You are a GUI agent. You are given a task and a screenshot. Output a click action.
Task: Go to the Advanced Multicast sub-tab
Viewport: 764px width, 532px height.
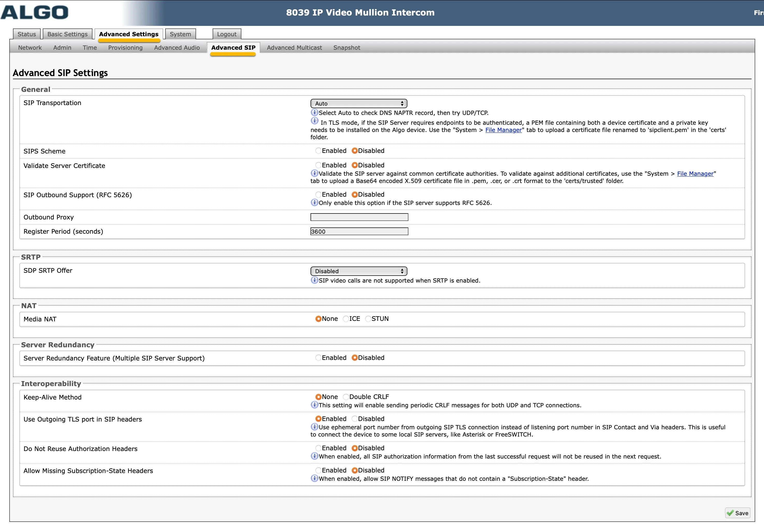coord(294,48)
